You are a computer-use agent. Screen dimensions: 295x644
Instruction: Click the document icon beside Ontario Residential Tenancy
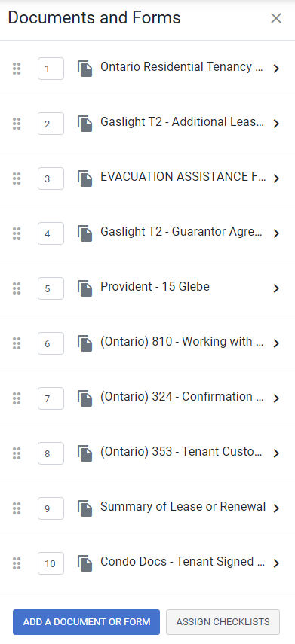(85, 69)
